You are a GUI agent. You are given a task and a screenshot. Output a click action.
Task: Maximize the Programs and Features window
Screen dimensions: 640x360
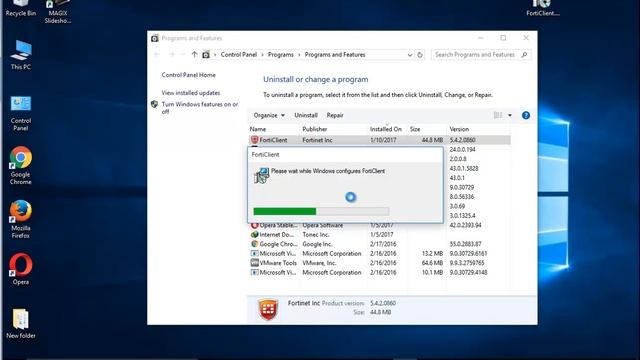503,38
